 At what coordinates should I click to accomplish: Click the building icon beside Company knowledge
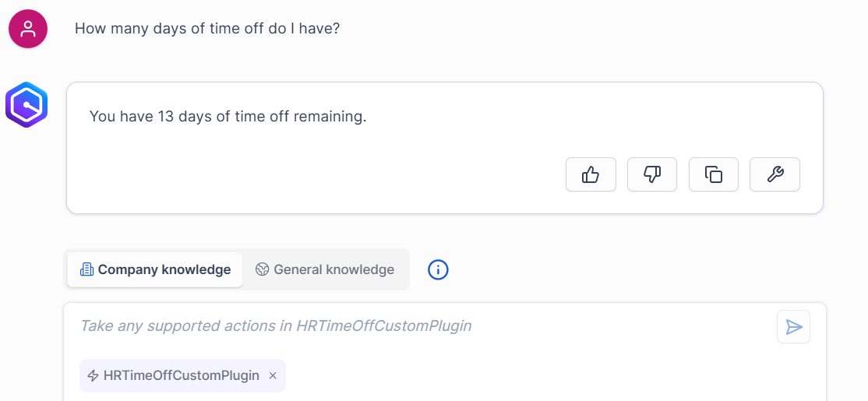click(x=87, y=270)
